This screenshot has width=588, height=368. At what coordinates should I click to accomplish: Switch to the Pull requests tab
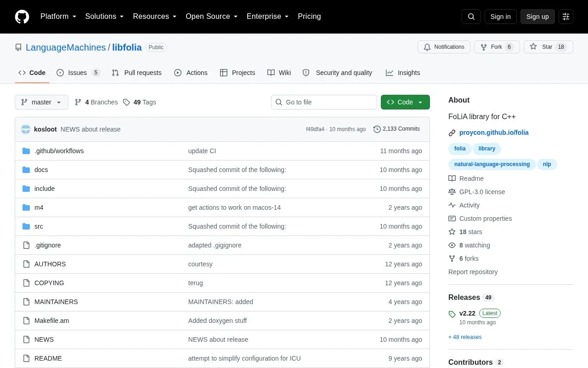coord(136,73)
